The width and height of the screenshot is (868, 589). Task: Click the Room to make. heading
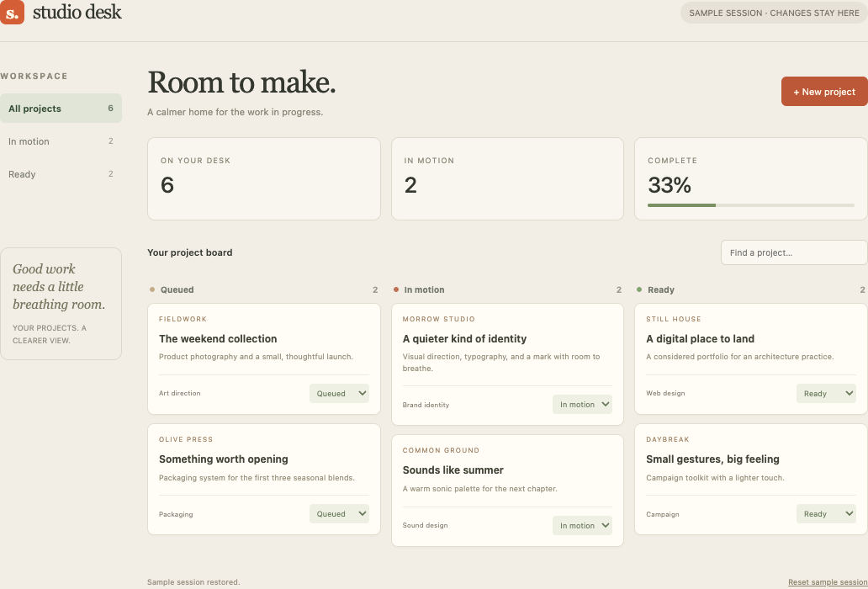(x=242, y=82)
